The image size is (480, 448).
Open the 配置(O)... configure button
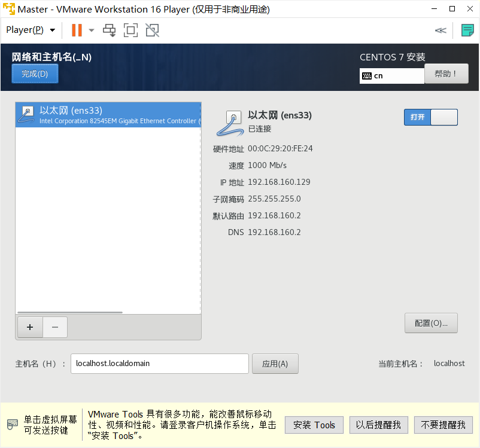click(431, 323)
